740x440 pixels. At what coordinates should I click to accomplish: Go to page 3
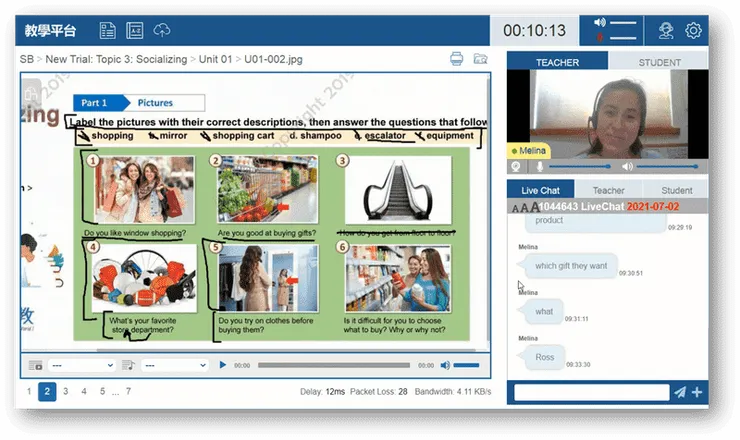(x=66, y=391)
